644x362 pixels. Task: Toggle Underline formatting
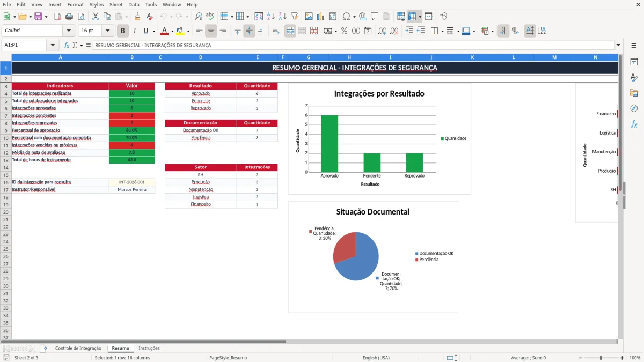(x=145, y=31)
